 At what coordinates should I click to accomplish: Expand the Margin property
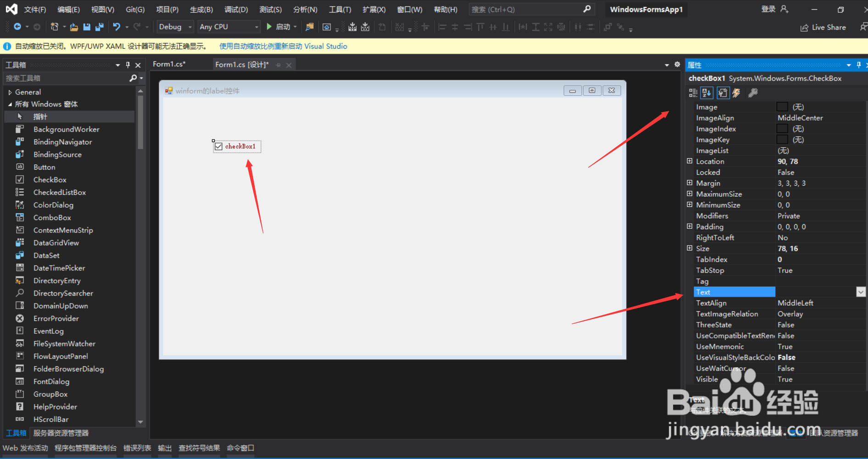(689, 182)
